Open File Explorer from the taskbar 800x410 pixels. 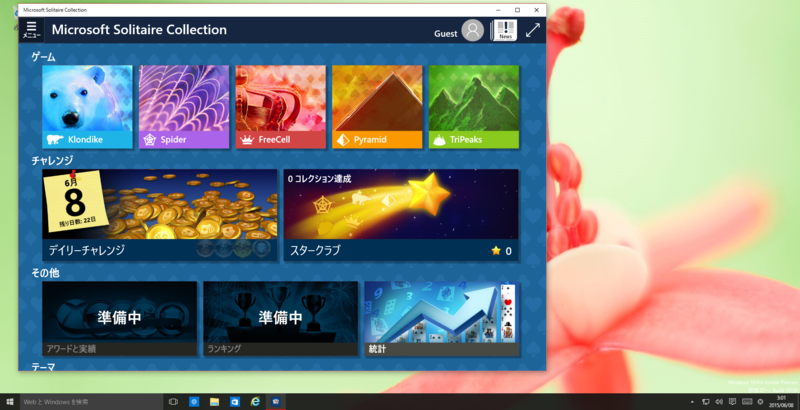click(x=214, y=402)
